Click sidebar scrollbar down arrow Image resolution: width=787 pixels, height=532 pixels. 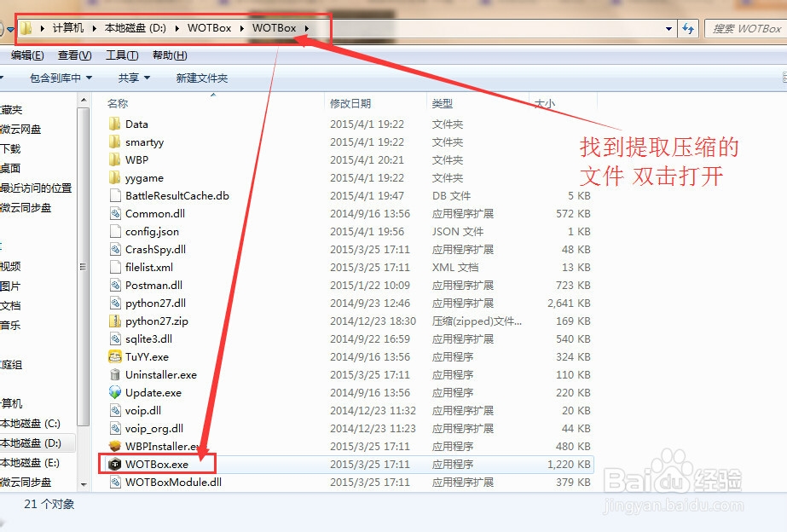click(x=84, y=484)
